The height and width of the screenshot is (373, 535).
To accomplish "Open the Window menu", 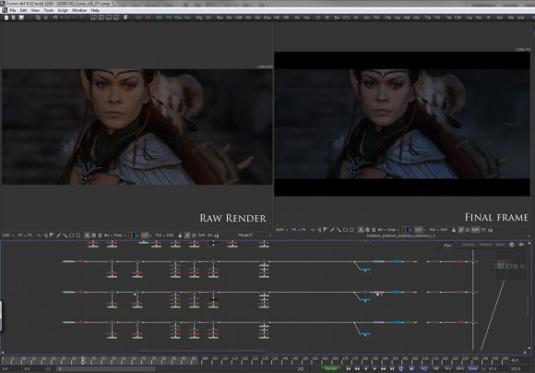I will click(79, 10).
